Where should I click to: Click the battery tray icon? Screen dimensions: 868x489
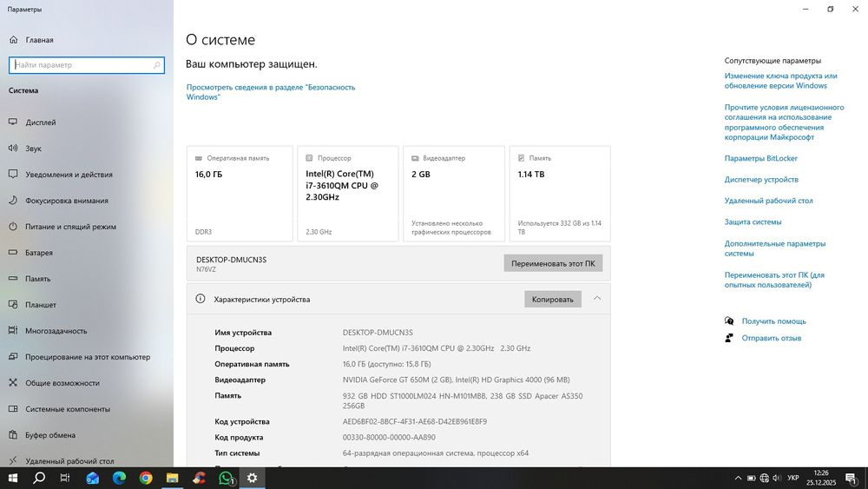(x=751, y=478)
